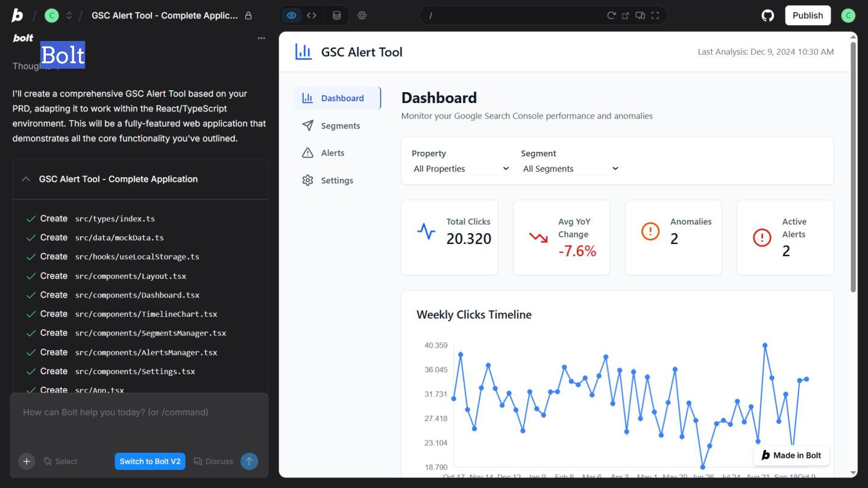Screen dimensions: 868x488
Task: Click the Publish button
Action: click(808, 16)
